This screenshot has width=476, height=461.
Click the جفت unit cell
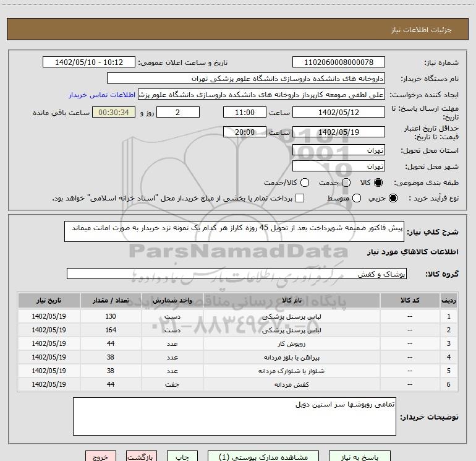coord(172,384)
